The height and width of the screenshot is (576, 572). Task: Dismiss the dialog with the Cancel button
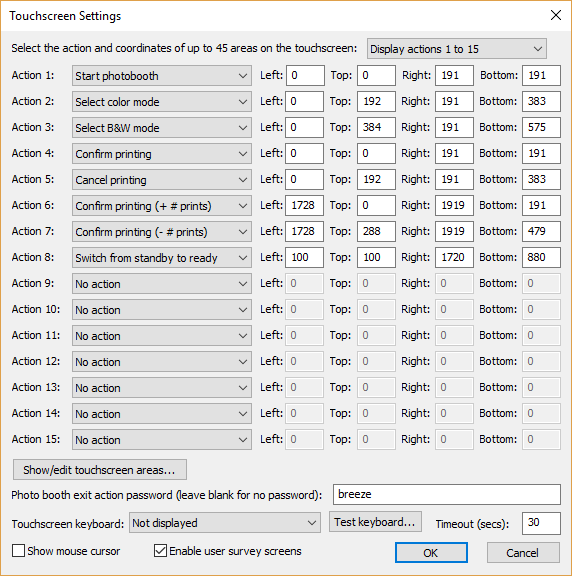(523, 552)
